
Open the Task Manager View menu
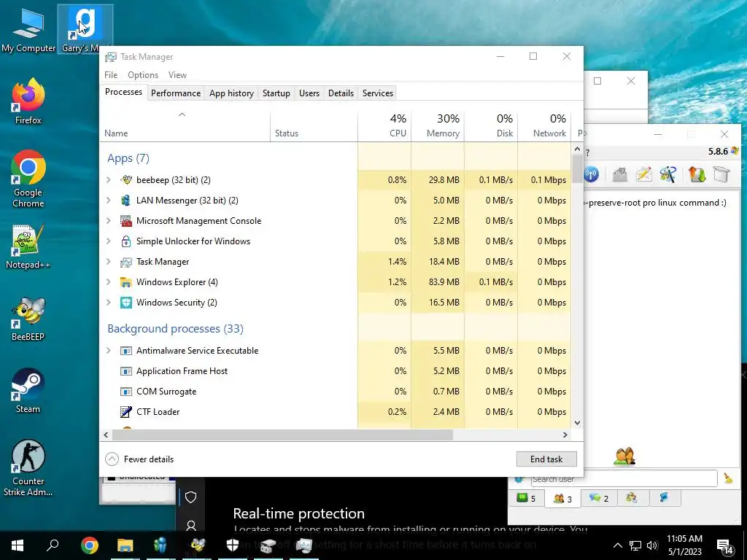(x=177, y=75)
